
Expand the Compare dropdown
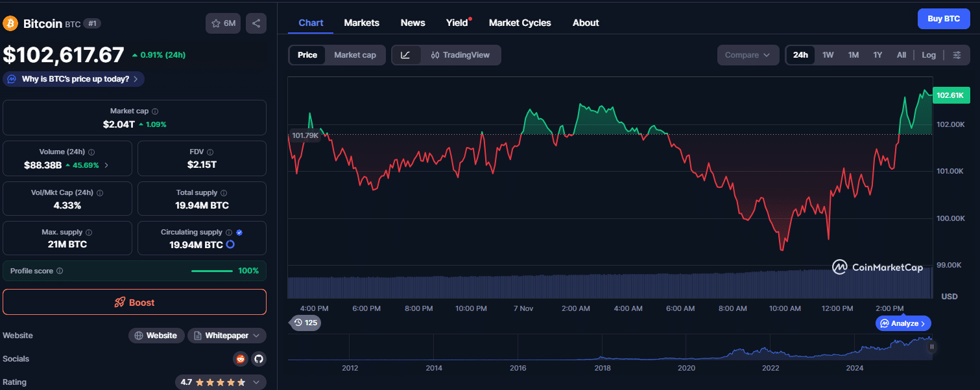[748, 55]
